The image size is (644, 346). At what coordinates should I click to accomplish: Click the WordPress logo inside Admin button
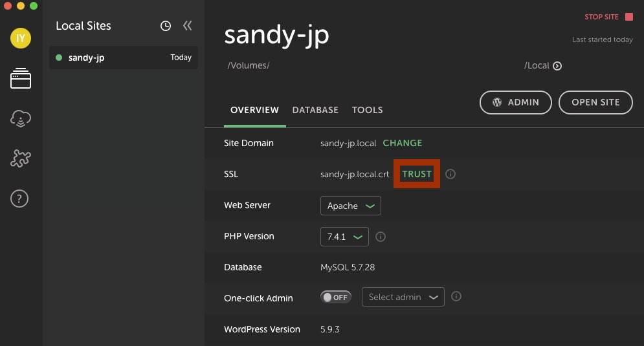[497, 102]
